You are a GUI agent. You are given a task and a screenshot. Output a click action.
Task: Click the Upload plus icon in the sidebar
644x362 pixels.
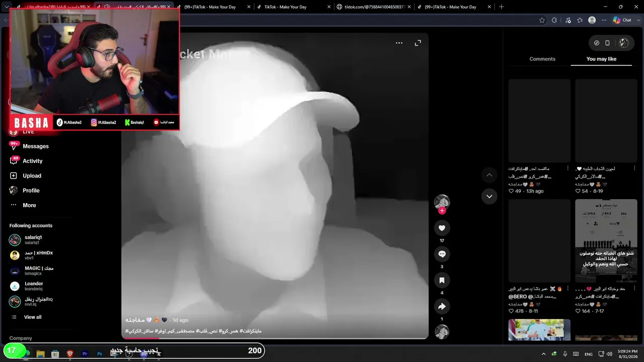[x=14, y=175]
